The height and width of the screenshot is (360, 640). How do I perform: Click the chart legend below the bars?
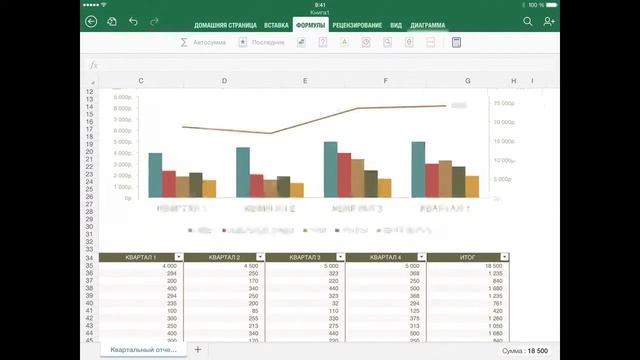(309, 230)
